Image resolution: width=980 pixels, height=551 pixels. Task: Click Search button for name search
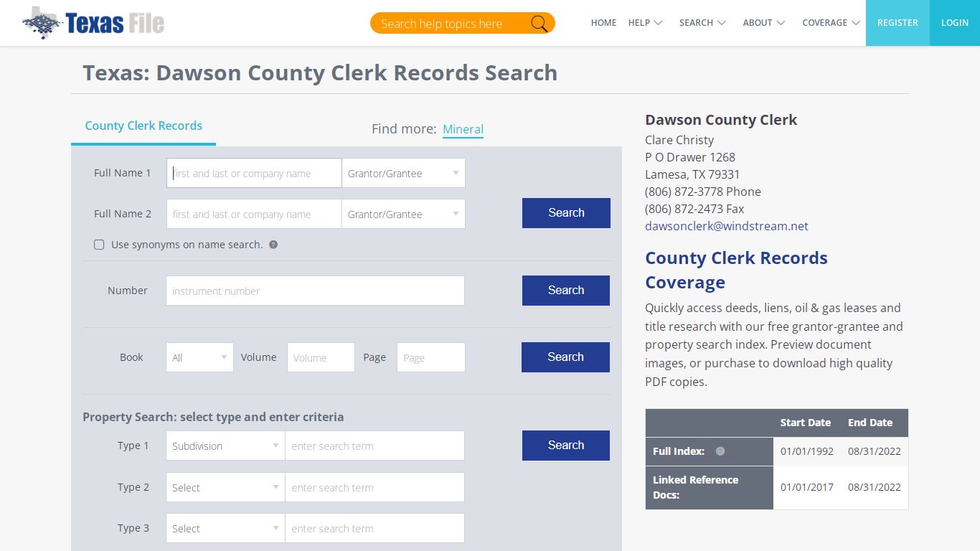click(566, 213)
